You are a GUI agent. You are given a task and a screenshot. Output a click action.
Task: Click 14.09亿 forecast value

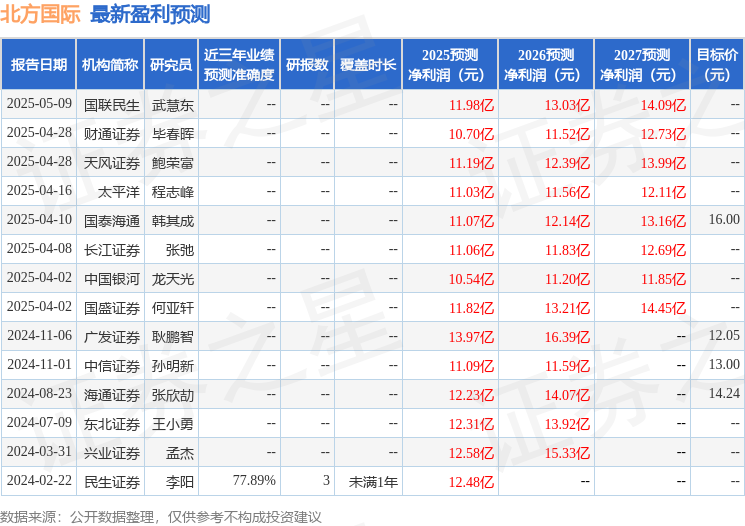coord(663,105)
